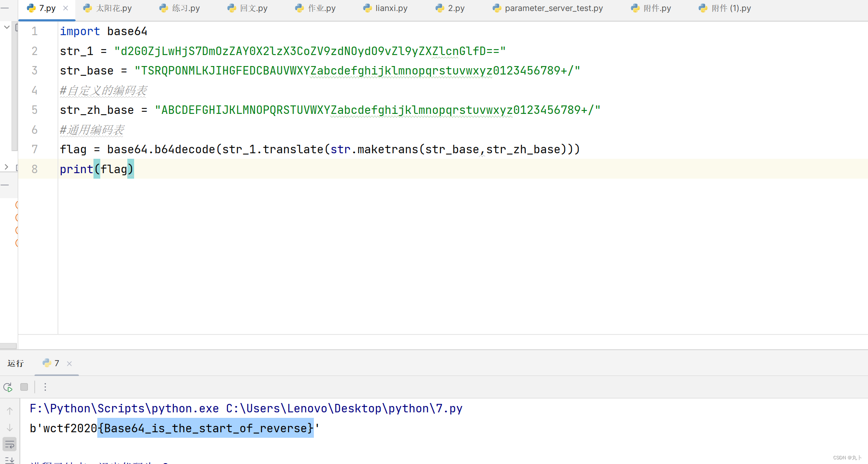This screenshot has height=464, width=868.
Task: Open run toolbar more options (three dots)
Action: pos(45,387)
